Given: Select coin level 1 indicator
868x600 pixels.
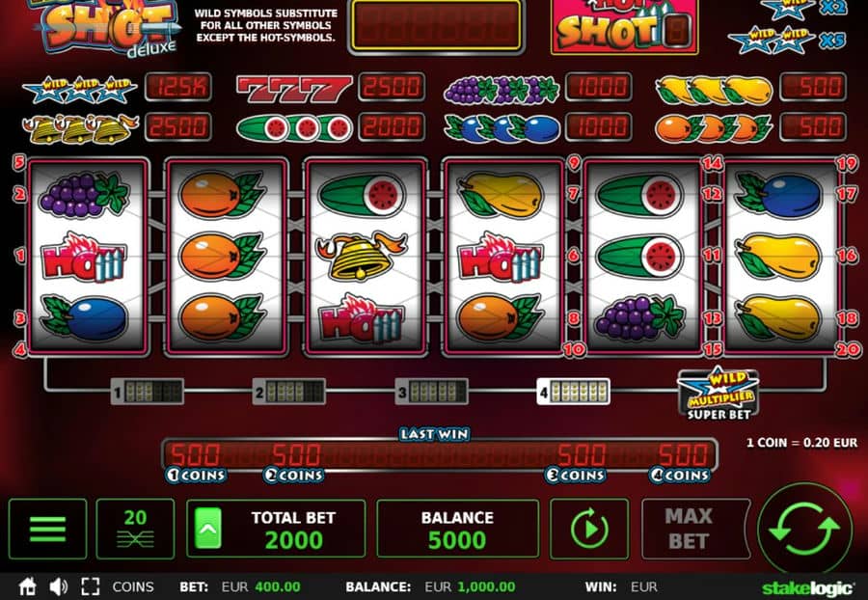Looking at the screenshot, I should 148,392.
